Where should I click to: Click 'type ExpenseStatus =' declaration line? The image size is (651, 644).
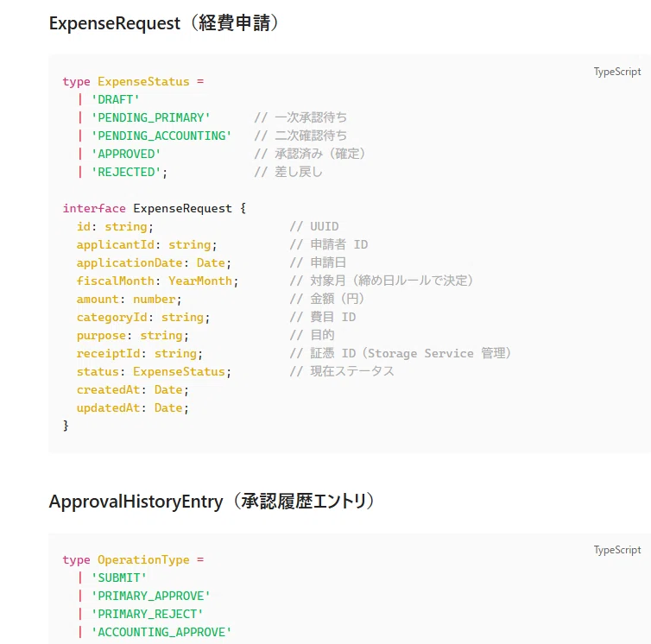[x=133, y=81]
